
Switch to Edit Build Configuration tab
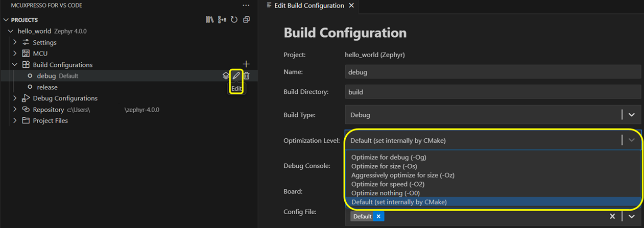[x=309, y=6]
